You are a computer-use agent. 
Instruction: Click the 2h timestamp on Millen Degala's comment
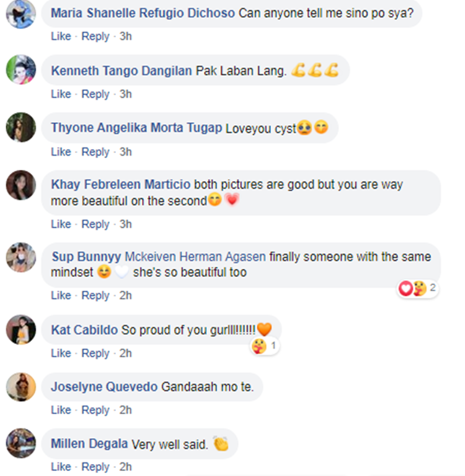point(125,467)
